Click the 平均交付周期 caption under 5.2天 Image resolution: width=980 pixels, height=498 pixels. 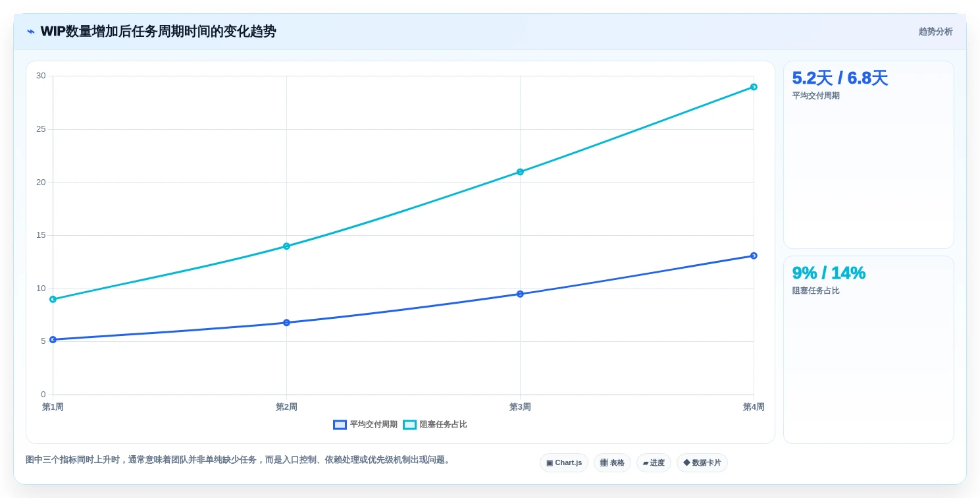(816, 96)
